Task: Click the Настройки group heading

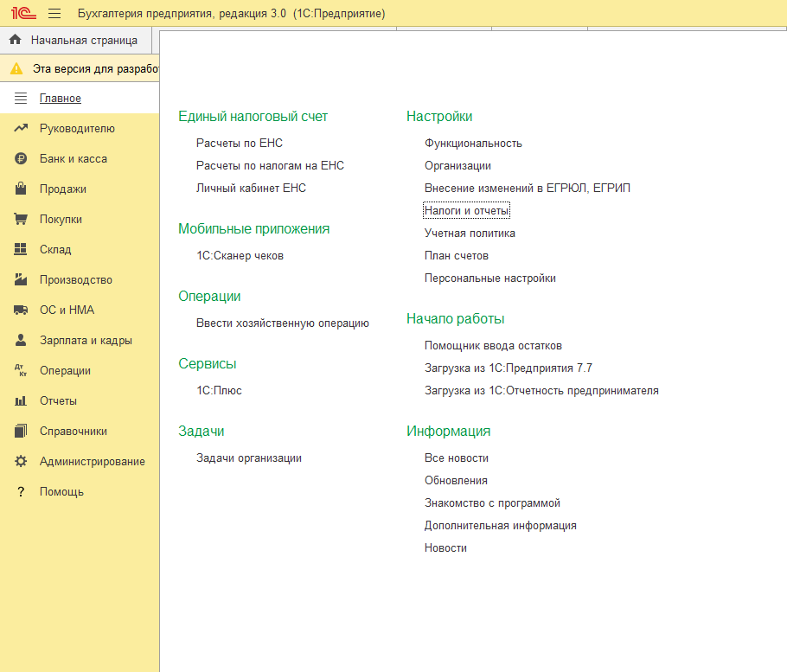Action: tap(439, 117)
